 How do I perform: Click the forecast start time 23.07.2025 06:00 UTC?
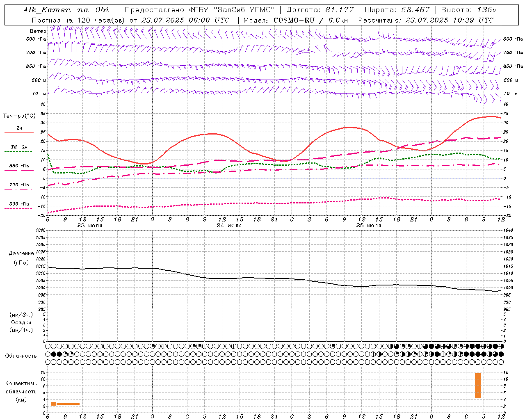click(x=185, y=20)
